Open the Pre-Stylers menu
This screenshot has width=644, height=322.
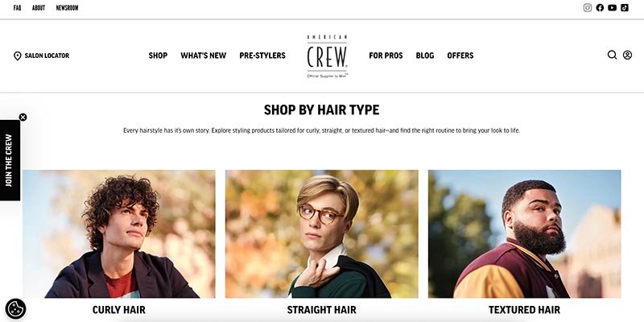(x=262, y=56)
